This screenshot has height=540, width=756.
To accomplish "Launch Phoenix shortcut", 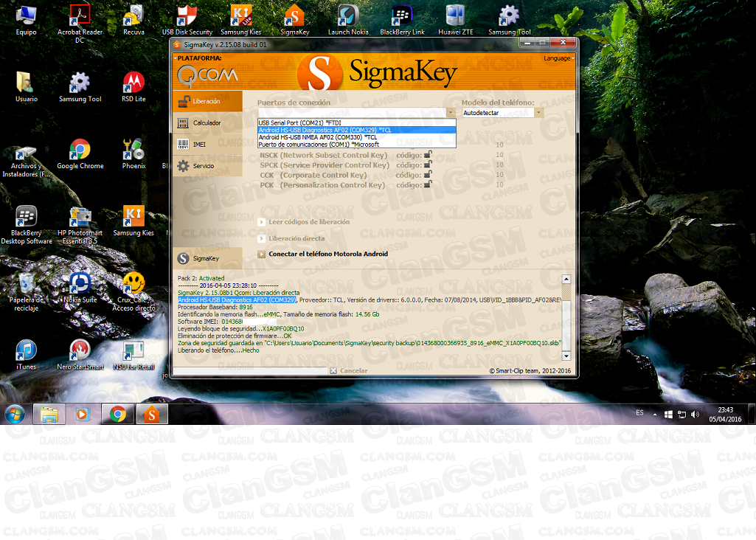I will point(133,154).
